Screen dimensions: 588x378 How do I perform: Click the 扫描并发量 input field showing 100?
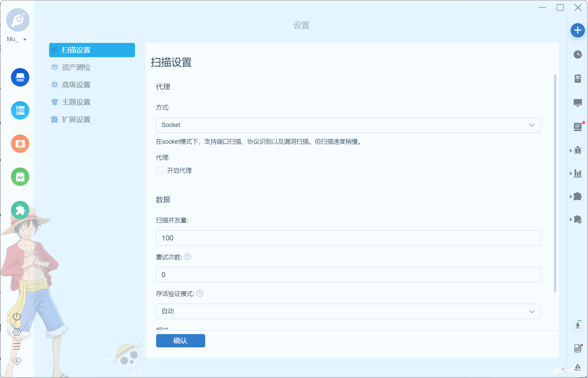348,238
